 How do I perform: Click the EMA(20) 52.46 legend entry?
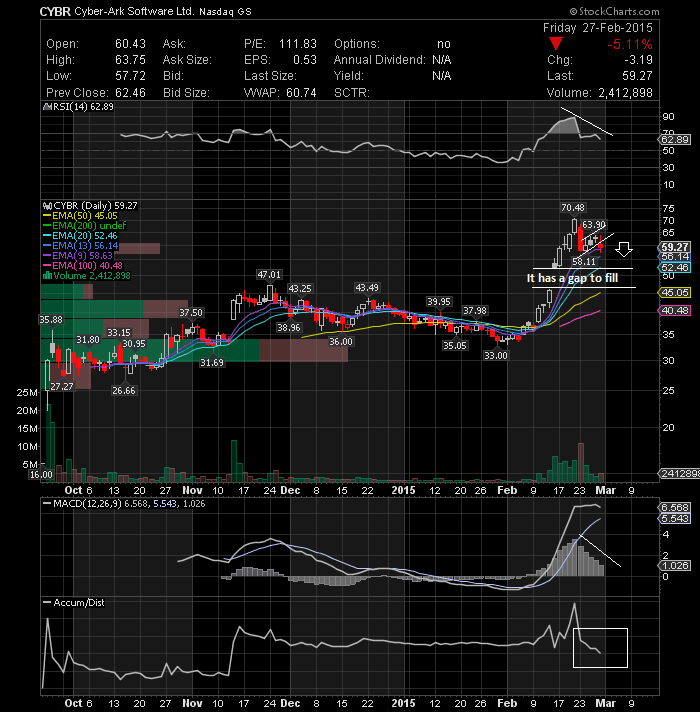(80, 236)
